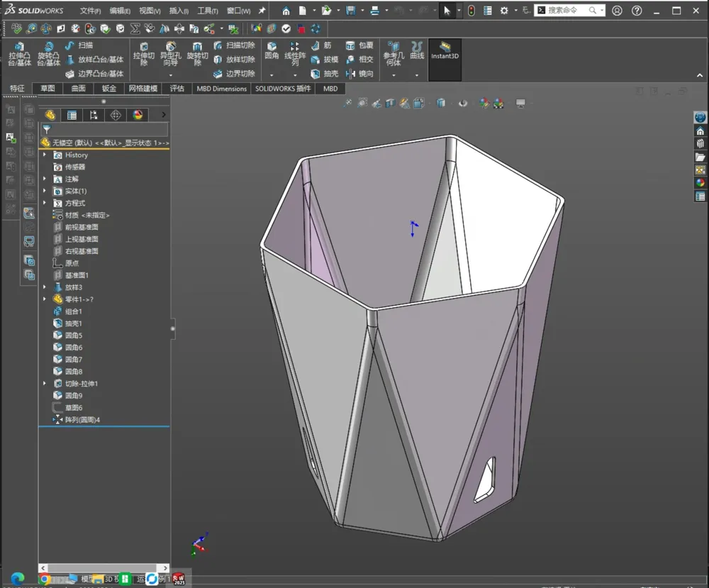Select the Extruded Boss/Base (拉伸凸台/基体) tool

click(x=19, y=55)
